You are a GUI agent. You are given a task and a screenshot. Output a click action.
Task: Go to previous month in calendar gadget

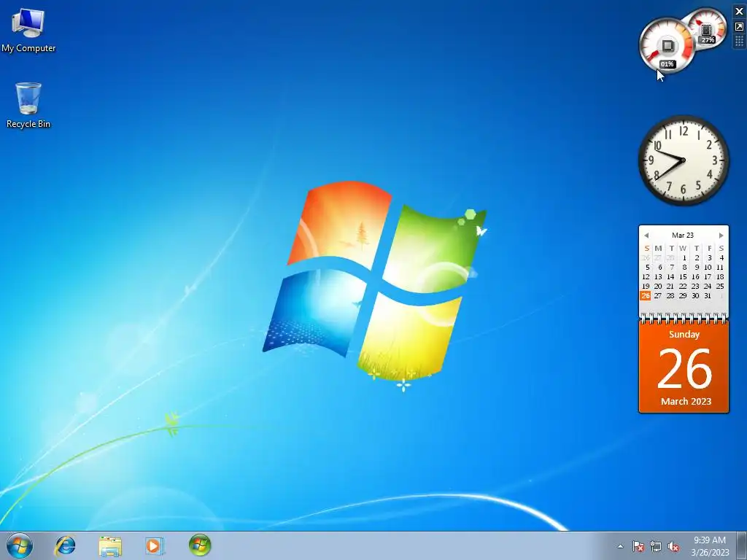pos(646,236)
